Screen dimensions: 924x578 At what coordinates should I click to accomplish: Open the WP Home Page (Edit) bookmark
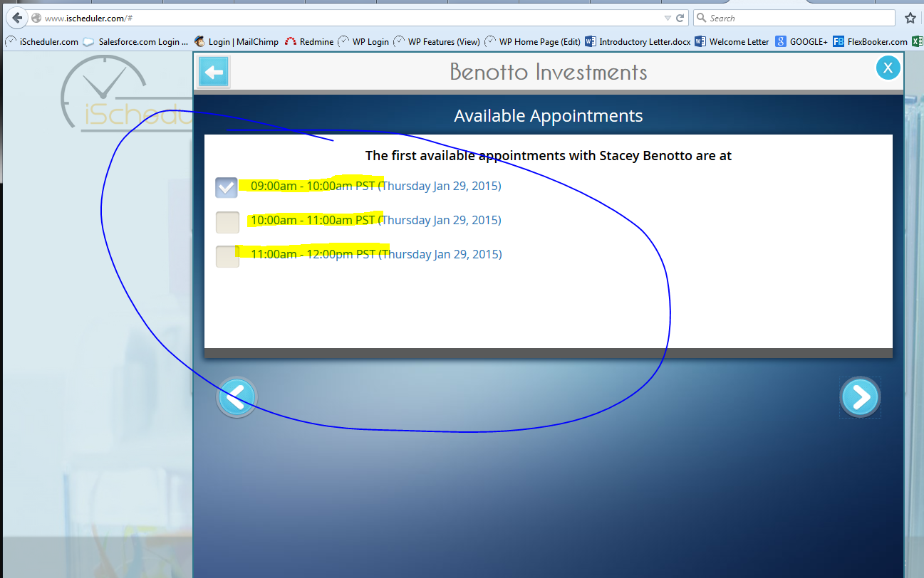pyautogui.click(x=533, y=42)
